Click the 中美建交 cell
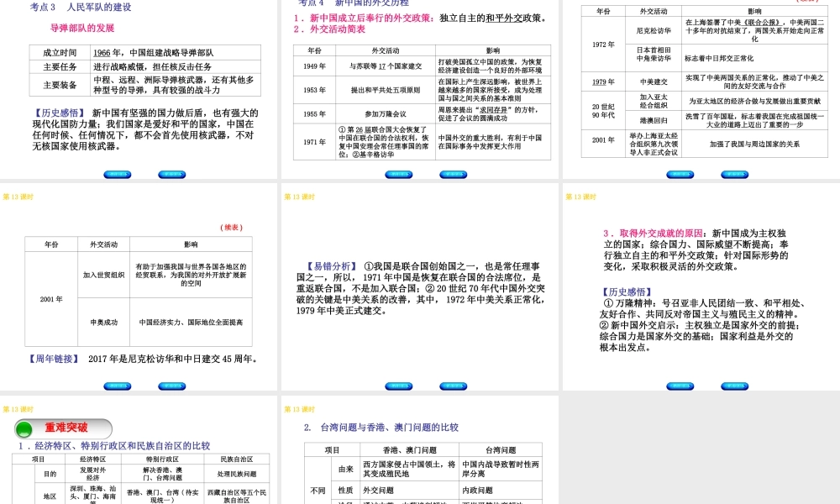Image resolution: width=840 pixels, height=504 pixels. pos(654,82)
